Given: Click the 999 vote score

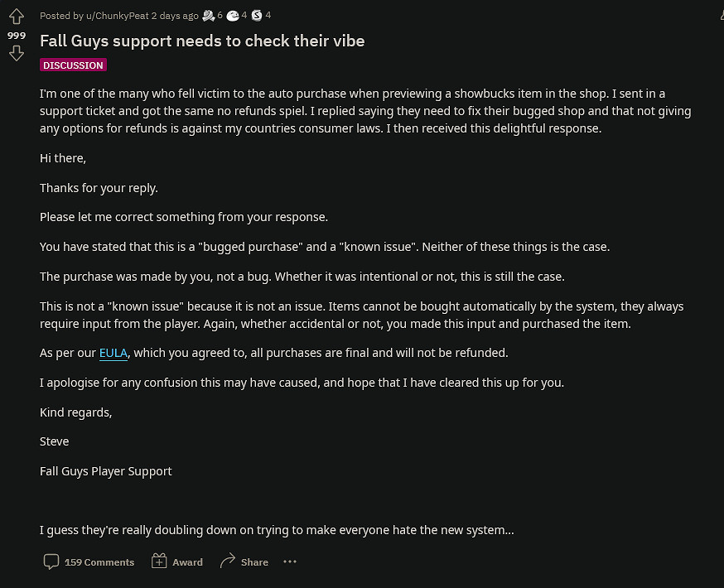Looking at the screenshot, I should 16,36.
